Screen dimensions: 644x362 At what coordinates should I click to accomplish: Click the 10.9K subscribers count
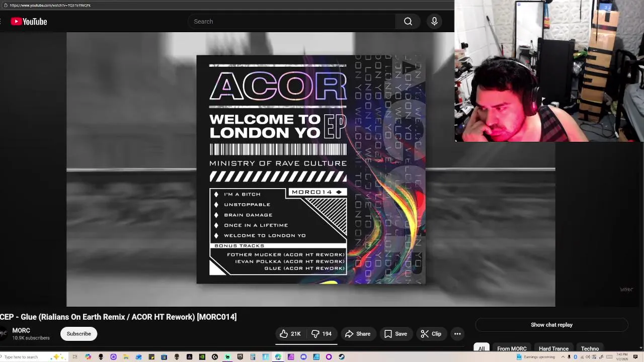[x=31, y=338]
